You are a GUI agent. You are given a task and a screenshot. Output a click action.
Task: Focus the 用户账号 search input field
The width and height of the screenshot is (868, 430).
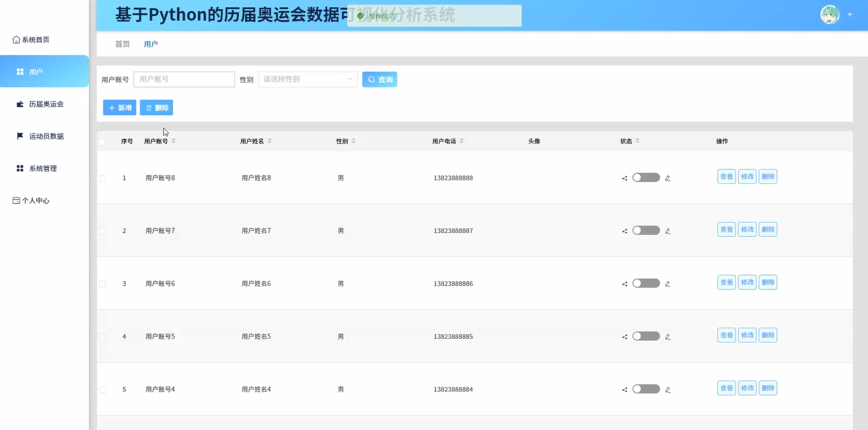pyautogui.click(x=184, y=79)
